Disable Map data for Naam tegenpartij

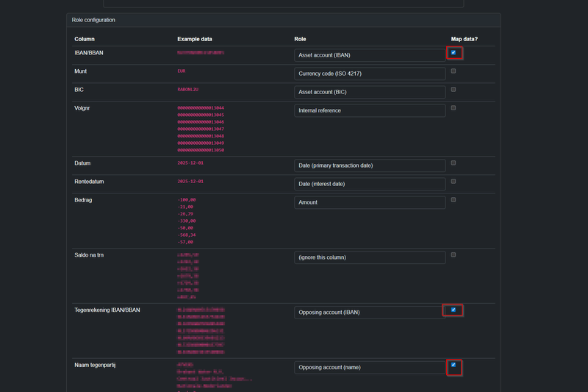[x=453, y=365]
